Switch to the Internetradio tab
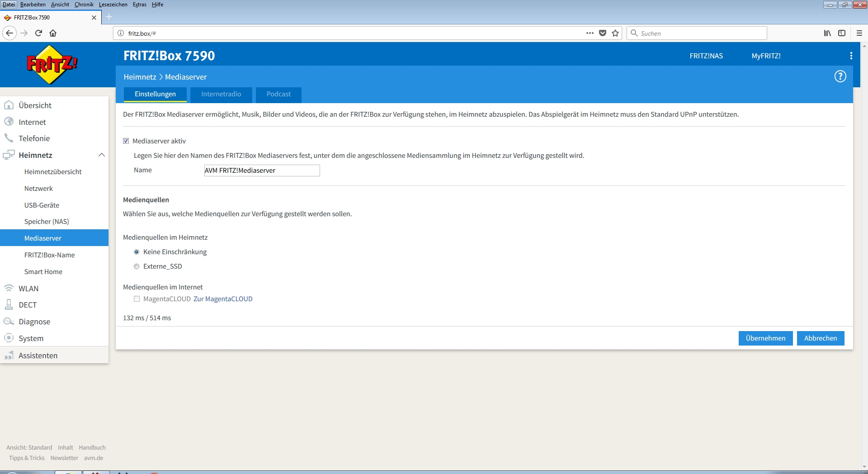Screen dimensions: 868x474 point(221,94)
